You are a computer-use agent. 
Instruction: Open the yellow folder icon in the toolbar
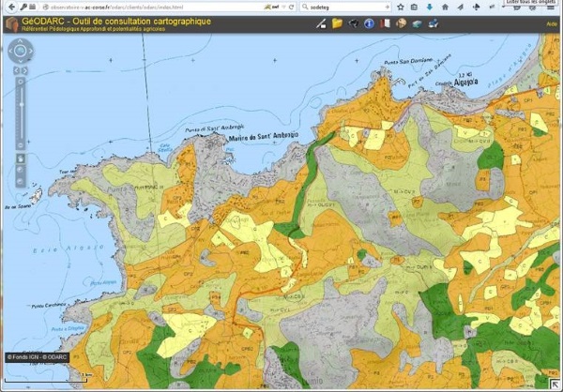[x=337, y=23]
